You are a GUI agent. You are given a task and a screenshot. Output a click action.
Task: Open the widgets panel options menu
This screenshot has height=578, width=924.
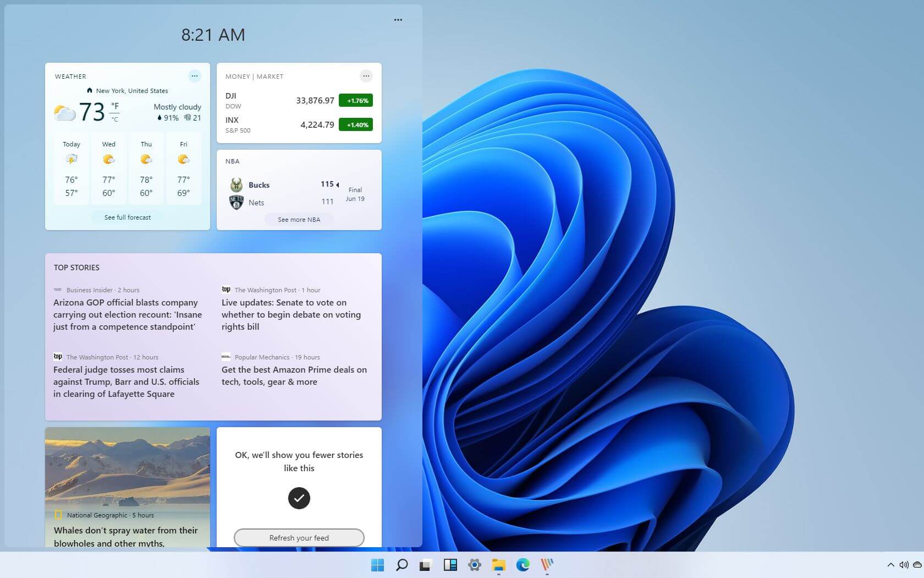(x=398, y=19)
